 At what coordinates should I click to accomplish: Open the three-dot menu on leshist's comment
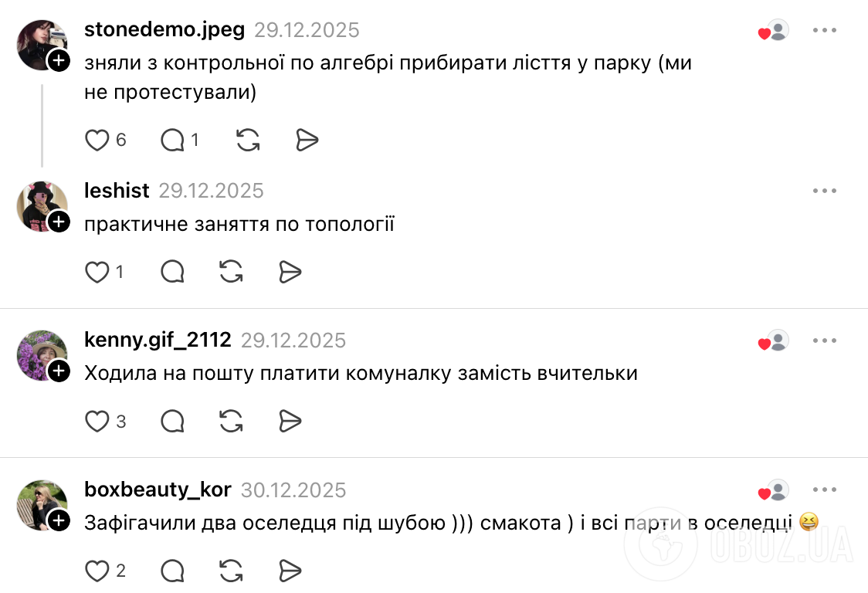(x=826, y=190)
